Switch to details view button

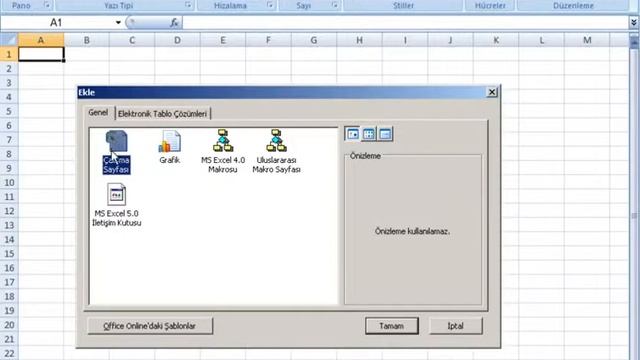pyautogui.click(x=385, y=134)
